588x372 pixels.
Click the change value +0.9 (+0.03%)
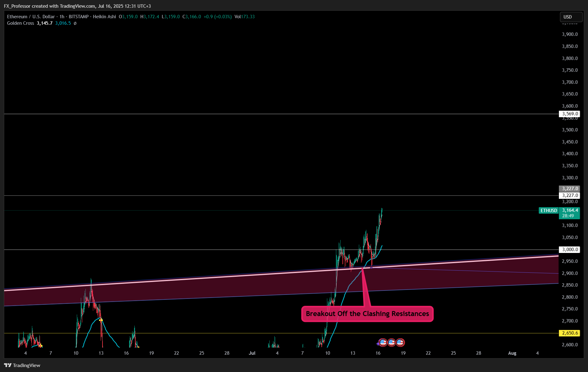(218, 17)
